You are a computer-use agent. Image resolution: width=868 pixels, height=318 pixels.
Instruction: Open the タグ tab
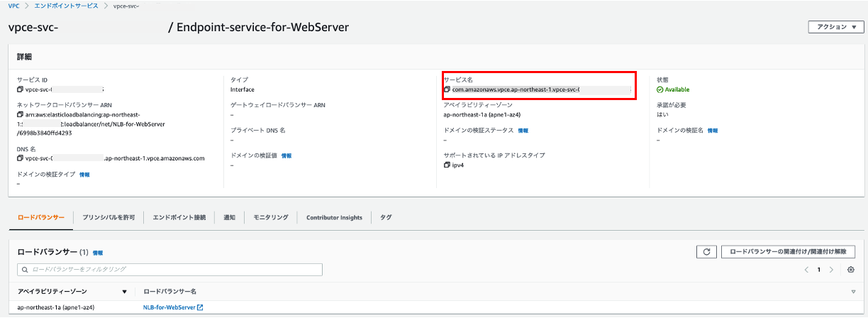point(386,217)
